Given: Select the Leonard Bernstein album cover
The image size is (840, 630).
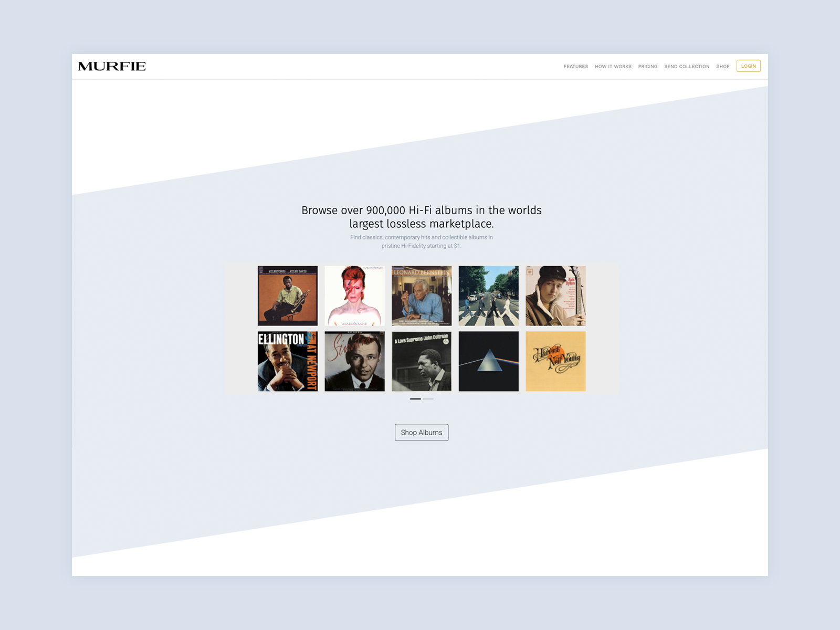Looking at the screenshot, I should (x=422, y=296).
